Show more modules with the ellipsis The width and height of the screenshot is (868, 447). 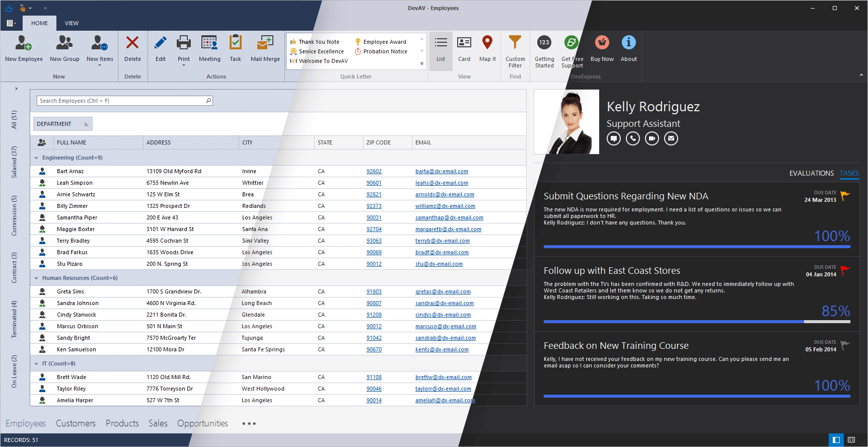coord(249,424)
